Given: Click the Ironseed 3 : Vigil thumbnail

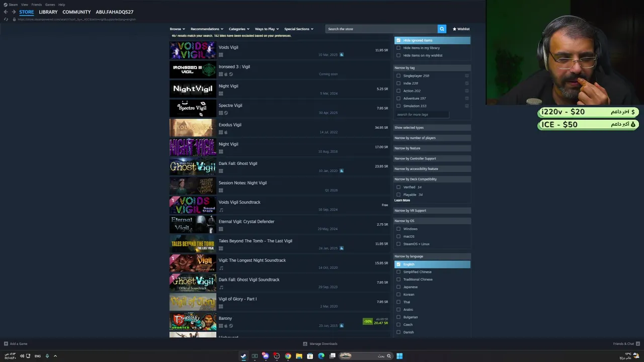Looking at the screenshot, I should pyautogui.click(x=193, y=69).
